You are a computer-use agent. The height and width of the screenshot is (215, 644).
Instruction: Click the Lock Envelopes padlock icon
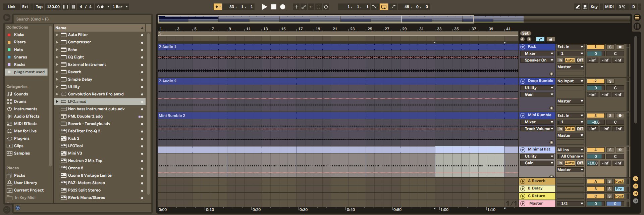coord(550,39)
